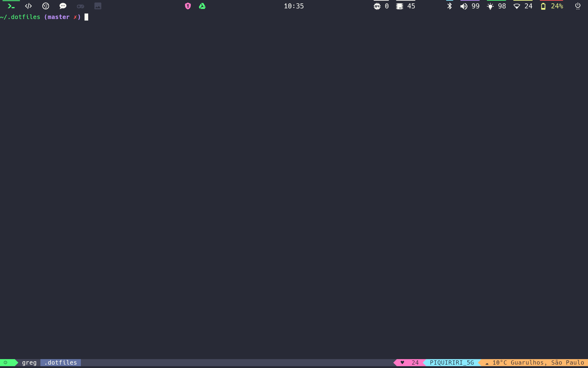This screenshot has width=588, height=368.
Task: Click the green smiley tmux session icon
Action: 6,362
